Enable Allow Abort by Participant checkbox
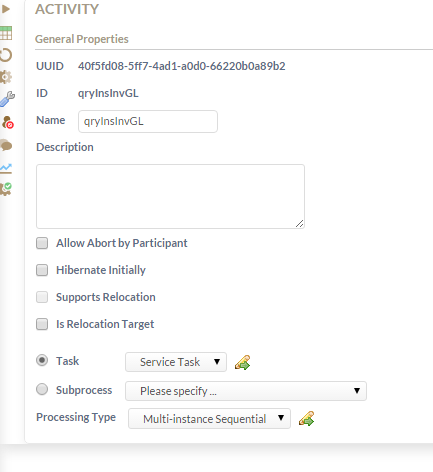The image size is (433, 472). pyautogui.click(x=42, y=243)
